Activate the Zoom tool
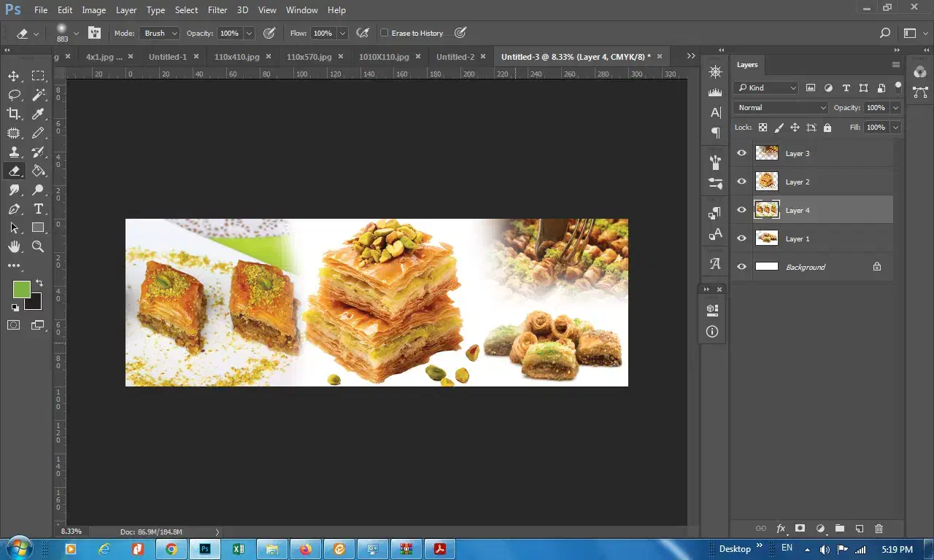The image size is (934, 560). 39,246
